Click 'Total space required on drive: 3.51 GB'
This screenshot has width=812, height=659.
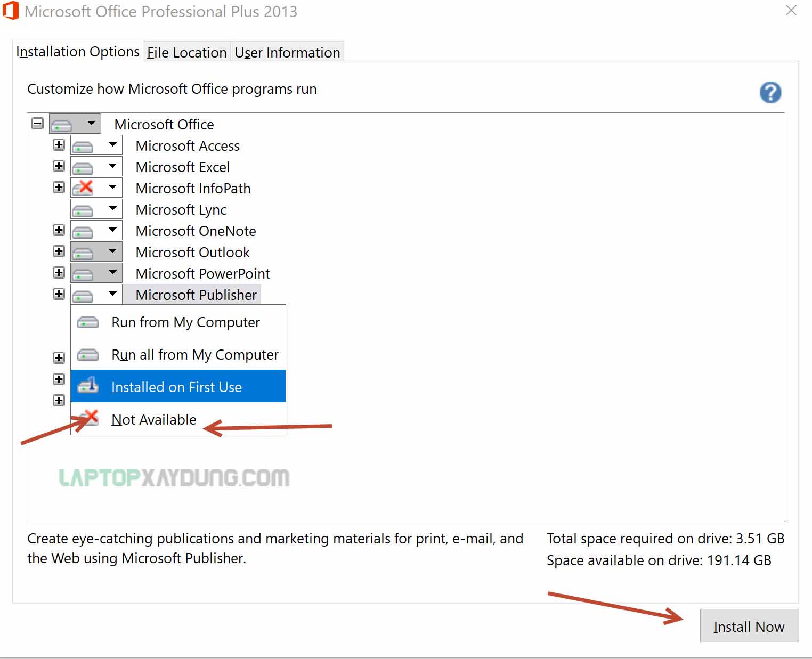pyautogui.click(x=665, y=538)
